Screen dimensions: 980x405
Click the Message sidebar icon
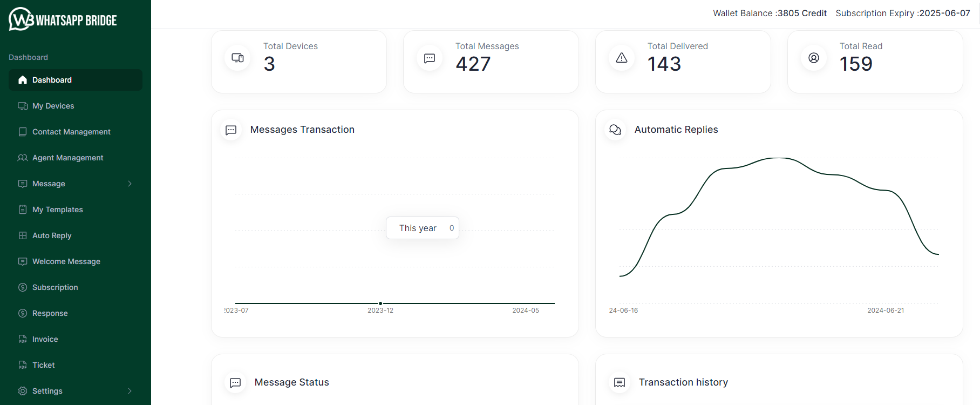coord(23,184)
